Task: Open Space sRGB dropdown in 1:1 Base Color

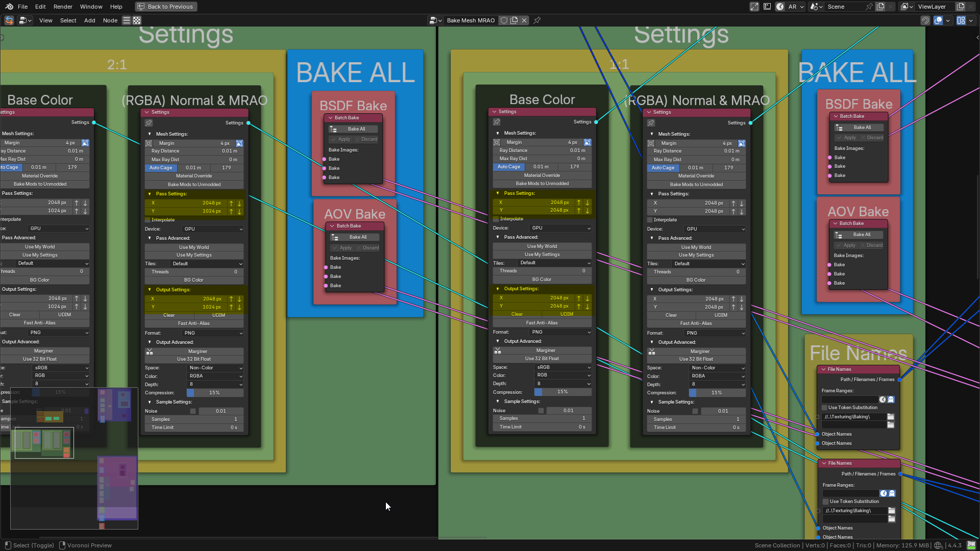Action: tap(563, 367)
